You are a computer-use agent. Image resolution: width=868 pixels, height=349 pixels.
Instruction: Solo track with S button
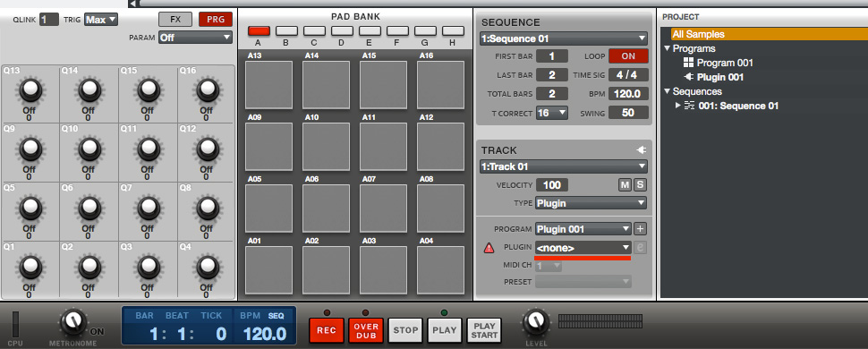[x=640, y=185]
